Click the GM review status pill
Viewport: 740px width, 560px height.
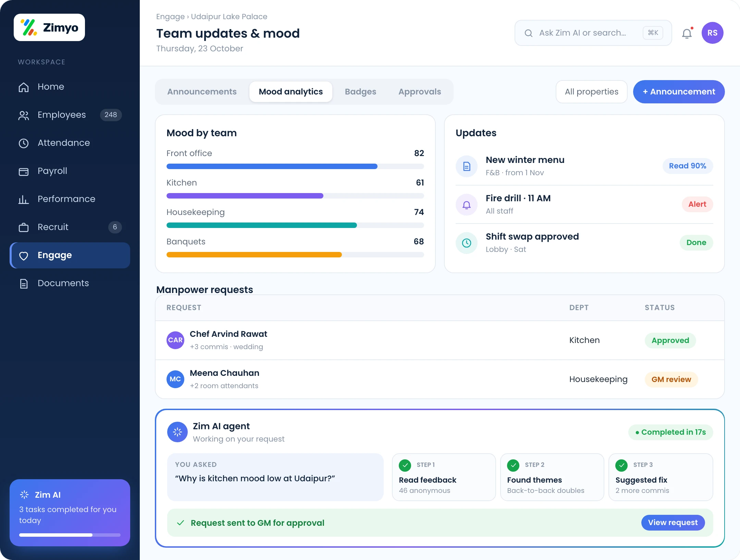pos(671,380)
